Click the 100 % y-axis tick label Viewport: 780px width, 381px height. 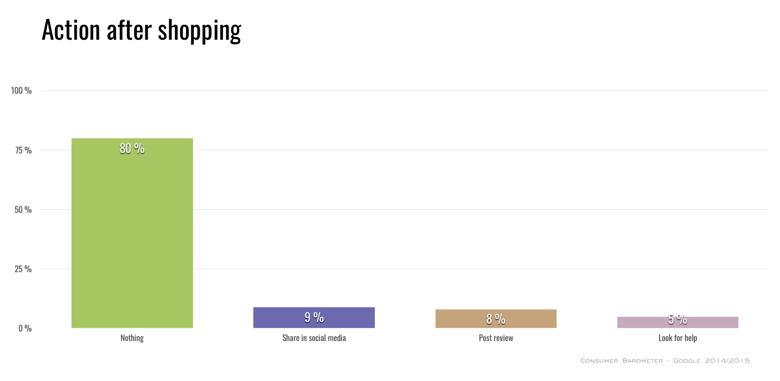pyautogui.click(x=22, y=91)
